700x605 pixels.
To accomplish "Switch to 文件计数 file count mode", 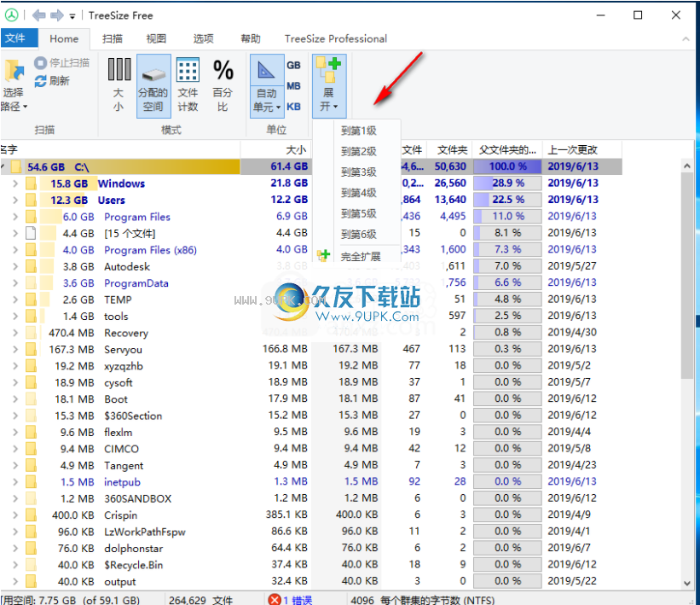I will click(188, 85).
